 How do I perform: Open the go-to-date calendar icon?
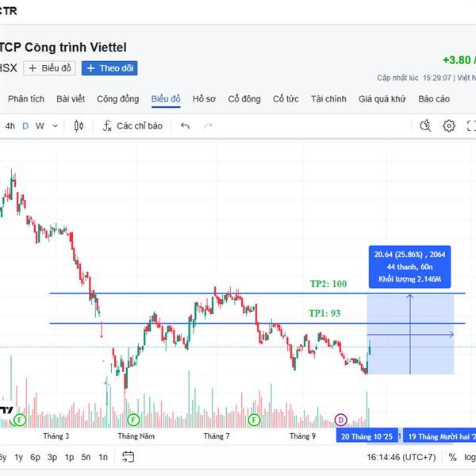(129, 456)
